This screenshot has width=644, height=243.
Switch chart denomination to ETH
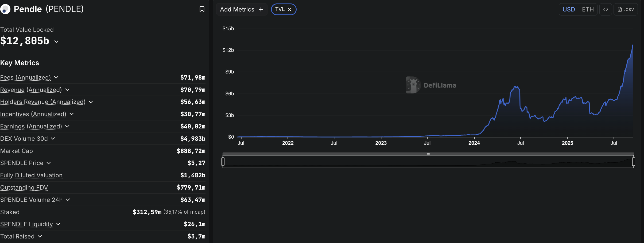click(588, 9)
